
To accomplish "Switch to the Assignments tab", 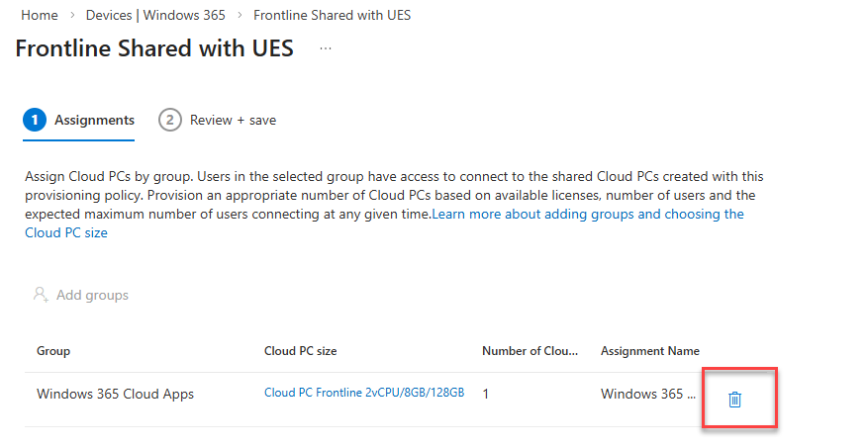I will coord(94,120).
